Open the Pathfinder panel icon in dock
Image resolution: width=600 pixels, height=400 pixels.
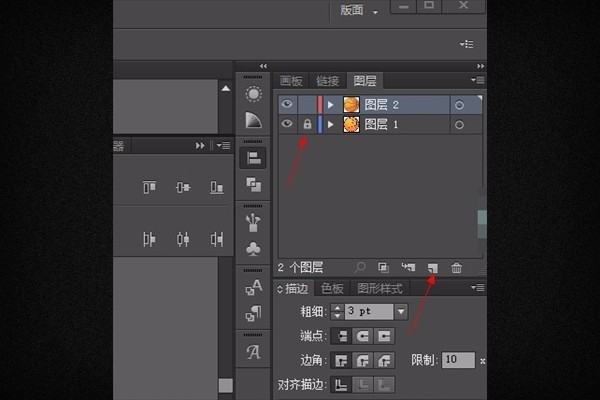[x=253, y=184]
